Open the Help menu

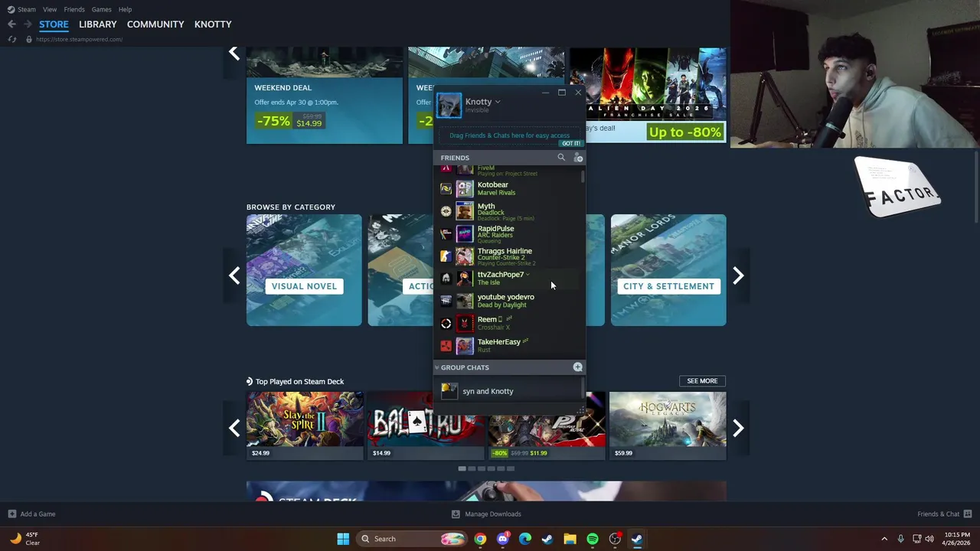pyautogui.click(x=125, y=9)
